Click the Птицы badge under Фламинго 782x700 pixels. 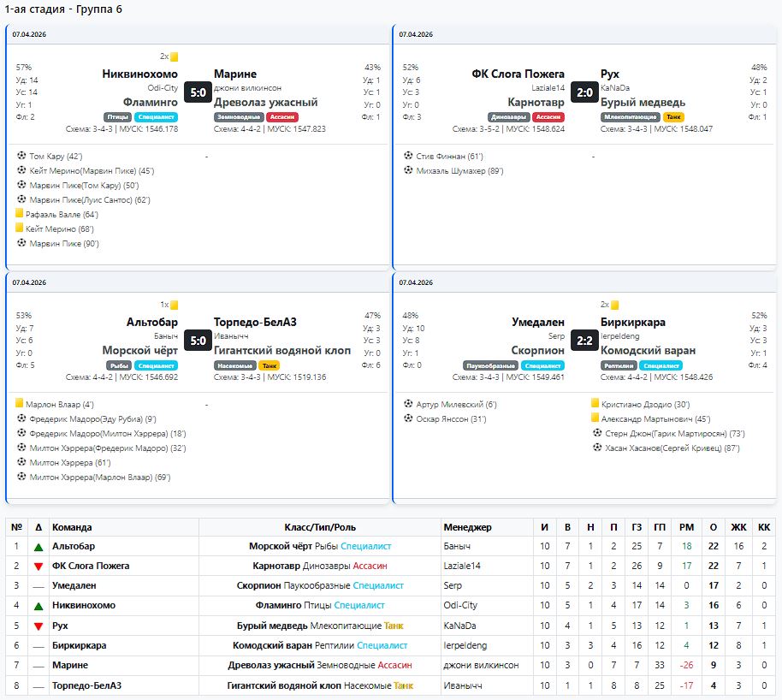pos(117,117)
